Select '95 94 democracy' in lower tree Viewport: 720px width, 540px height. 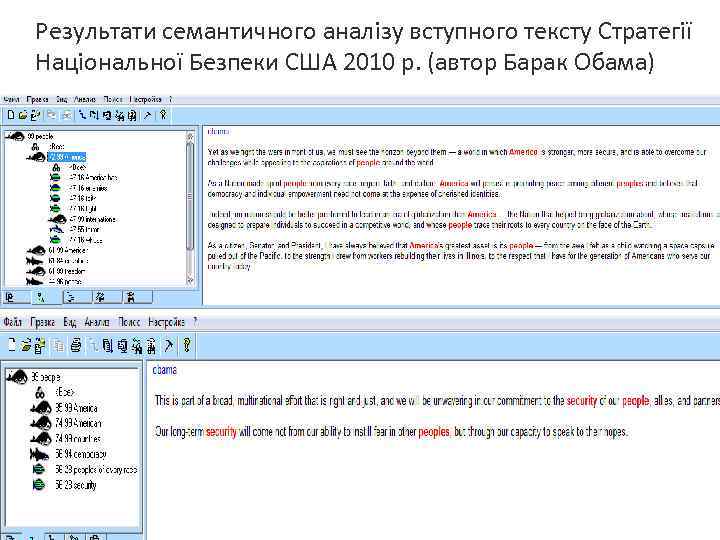tap(81, 454)
